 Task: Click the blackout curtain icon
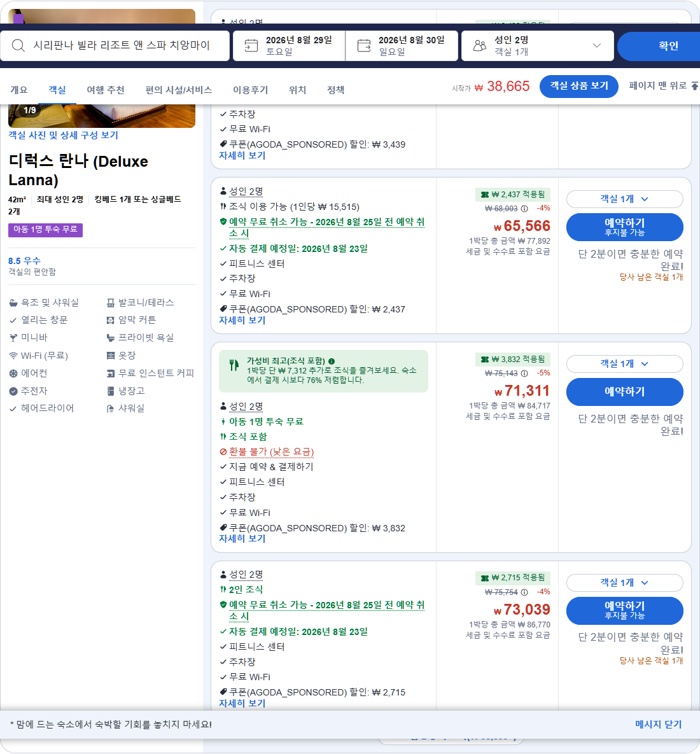pyautogui.click(x=111, y=320)
